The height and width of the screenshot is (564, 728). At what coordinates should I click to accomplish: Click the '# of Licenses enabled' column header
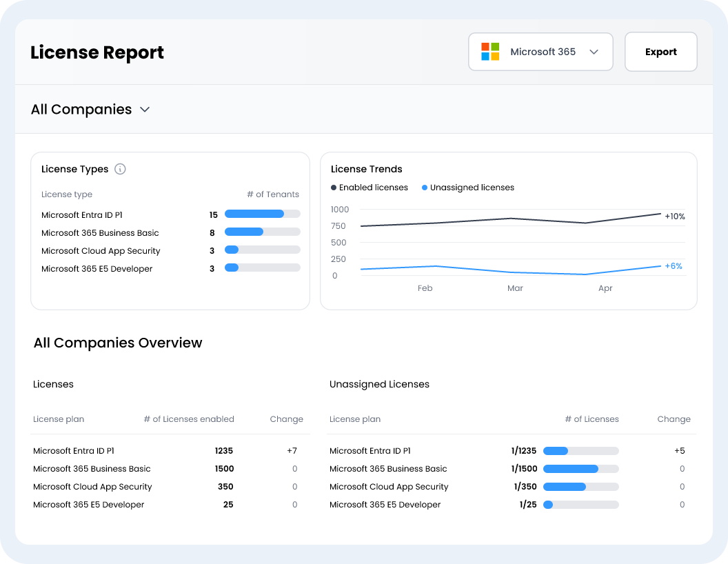click(188, 419)
